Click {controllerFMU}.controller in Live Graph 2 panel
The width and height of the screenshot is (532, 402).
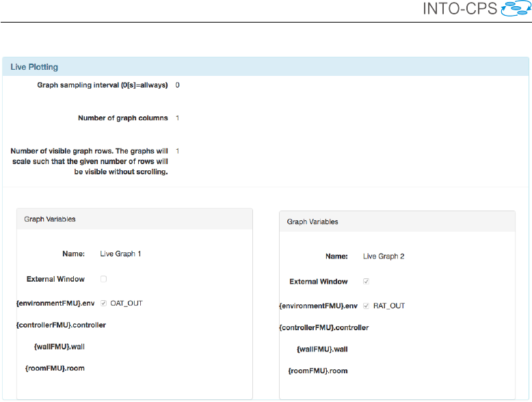[x=324, y=327]
